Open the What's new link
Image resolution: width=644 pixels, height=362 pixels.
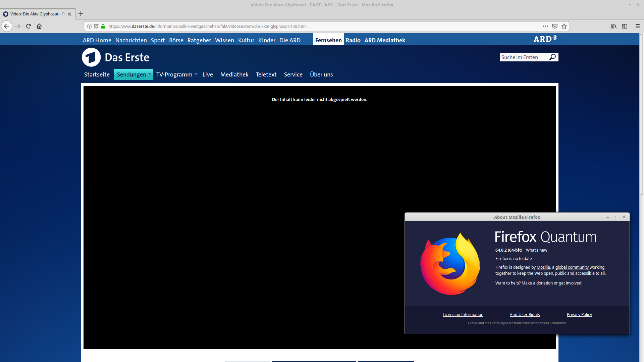pos(536,250)
